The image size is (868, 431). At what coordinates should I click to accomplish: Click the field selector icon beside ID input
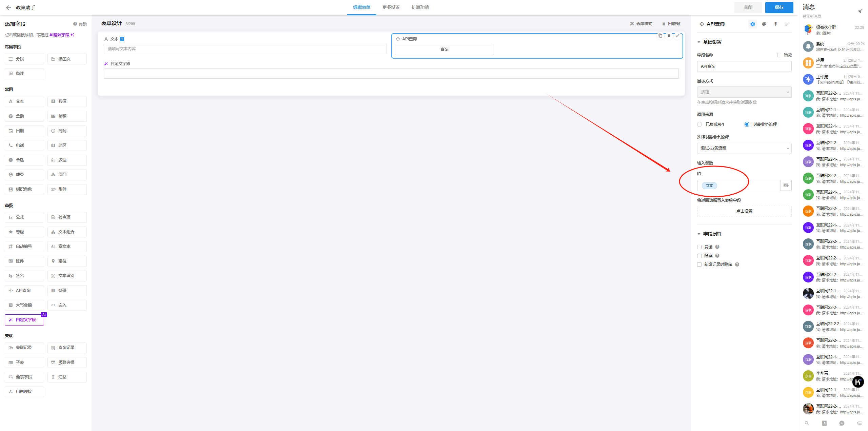(786, 185)
